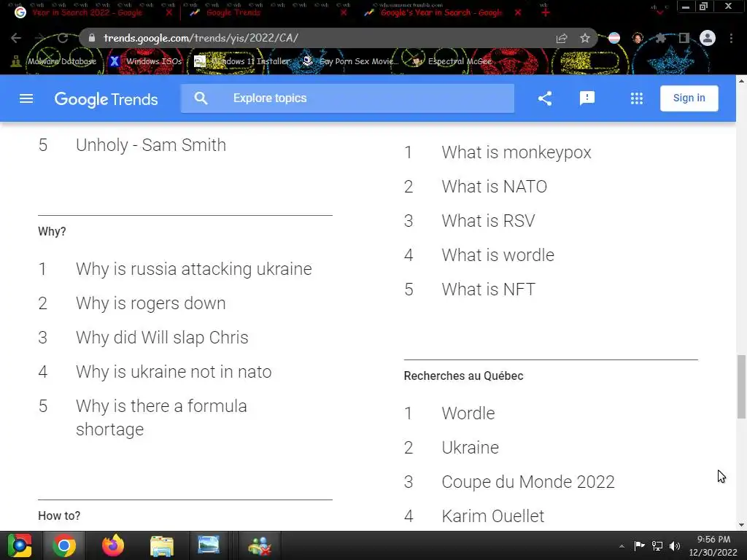Select What is NFT
This screenshot has height=560, width=747.
(x=488, y=289)
